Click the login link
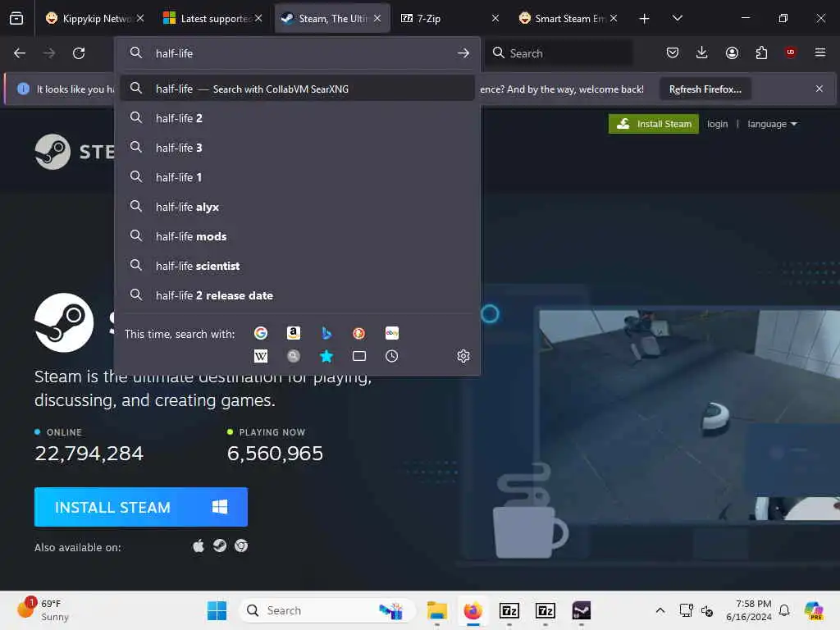840x630 pixels. tap(717, 124)
